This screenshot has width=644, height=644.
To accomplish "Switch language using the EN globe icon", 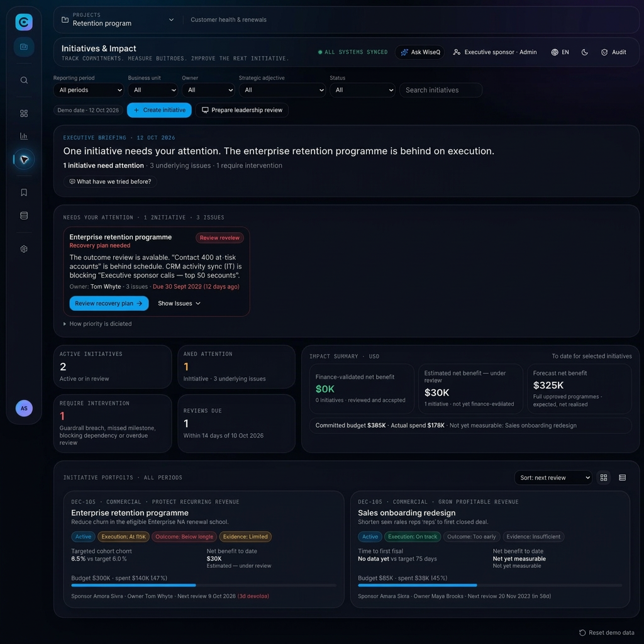I will [x=555, y=52].
